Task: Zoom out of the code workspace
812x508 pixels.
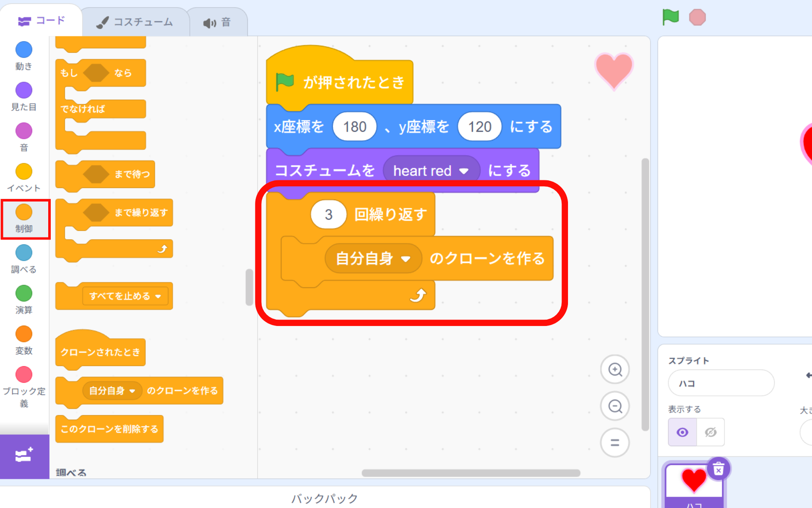Action: [615, 406]
